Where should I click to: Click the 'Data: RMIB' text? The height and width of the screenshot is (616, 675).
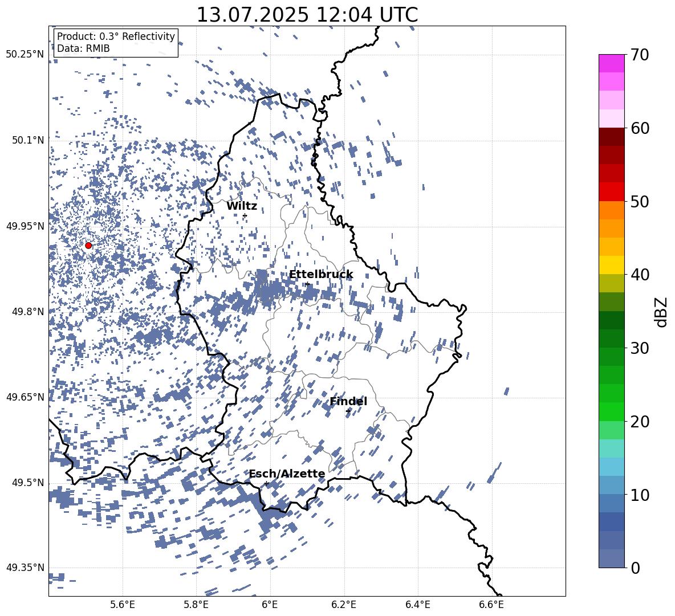(83, 48)
